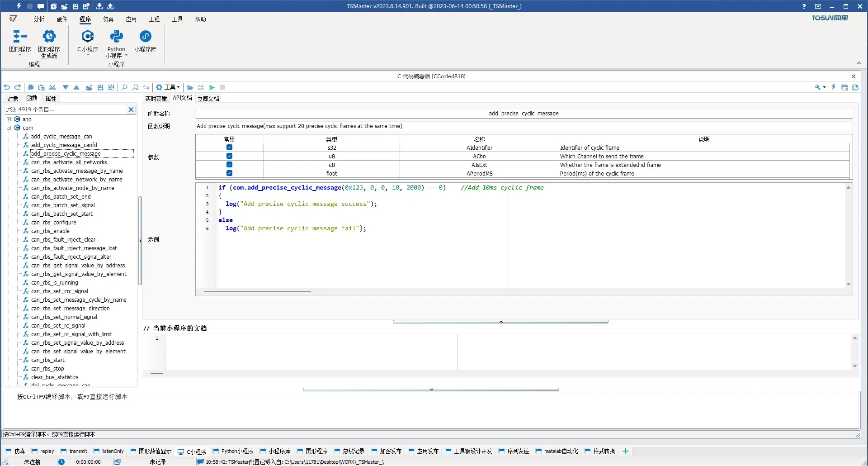
Task: Uncheck the constant checkbox for APeriodMS
Action: (x=229, y=173)
